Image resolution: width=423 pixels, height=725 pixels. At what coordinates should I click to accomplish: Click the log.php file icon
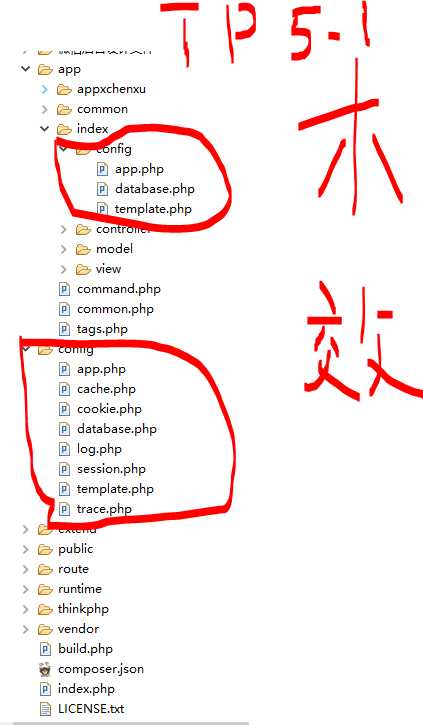click(x=64, y=449)
